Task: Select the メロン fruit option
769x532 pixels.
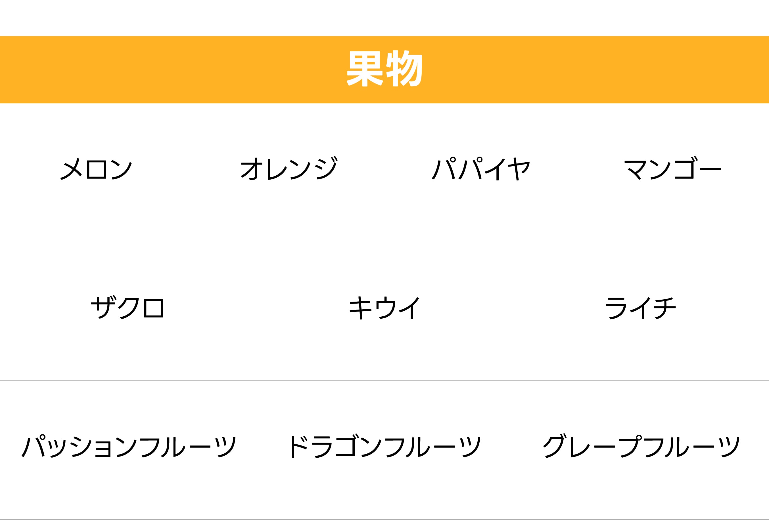Action: pos(96,169)
